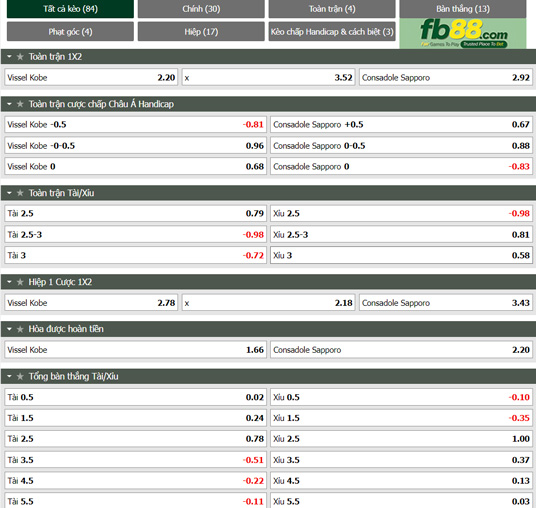The image size is (536, 508).
Task: Pick Vissel Kobe 0 handicap at 0.68
Action: (x=135, y=166)
